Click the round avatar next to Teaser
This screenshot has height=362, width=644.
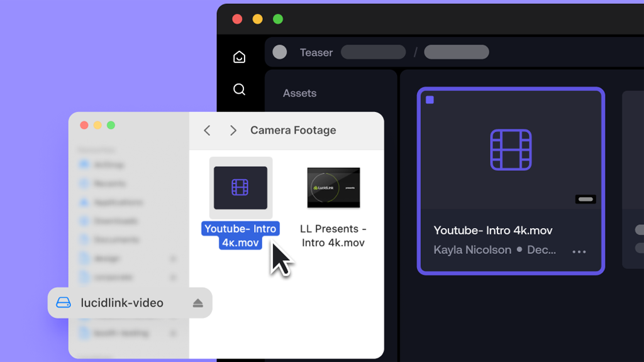tap(280, 52)
